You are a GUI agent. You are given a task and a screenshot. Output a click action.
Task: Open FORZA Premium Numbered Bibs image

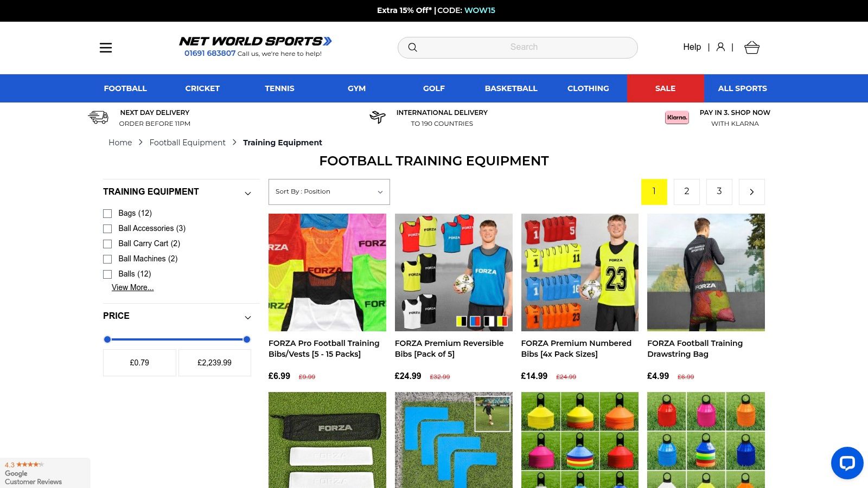[580, 272]
